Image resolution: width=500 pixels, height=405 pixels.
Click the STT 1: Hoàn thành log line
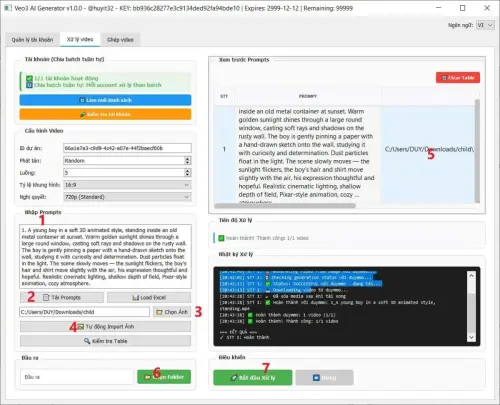tap(244, 337)
